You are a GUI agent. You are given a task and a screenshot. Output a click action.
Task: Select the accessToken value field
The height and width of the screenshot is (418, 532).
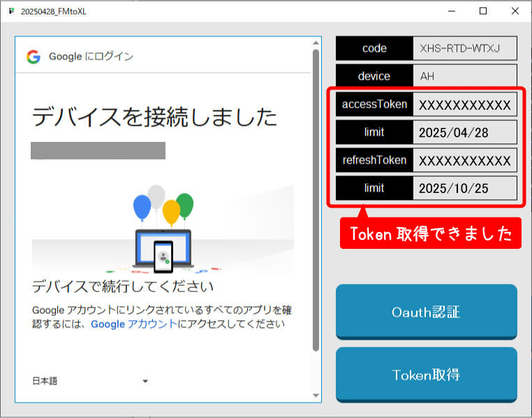click(465, 105)
